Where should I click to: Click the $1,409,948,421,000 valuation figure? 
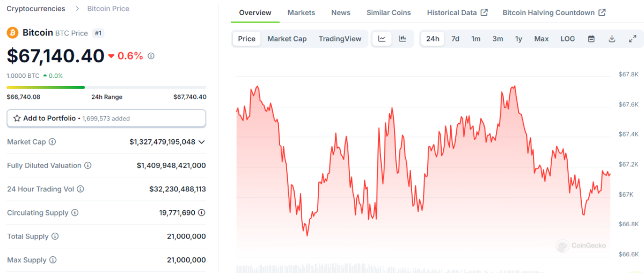(171, 166)
